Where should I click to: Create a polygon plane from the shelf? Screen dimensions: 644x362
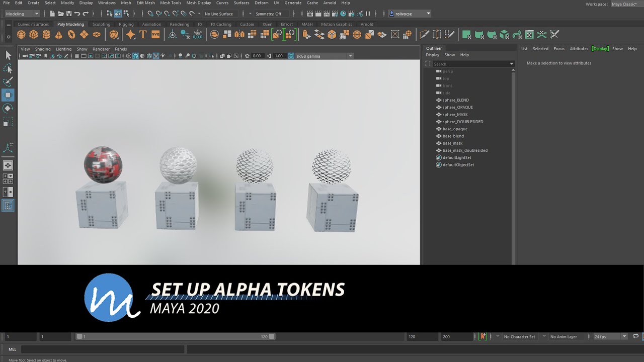(84, 34)
